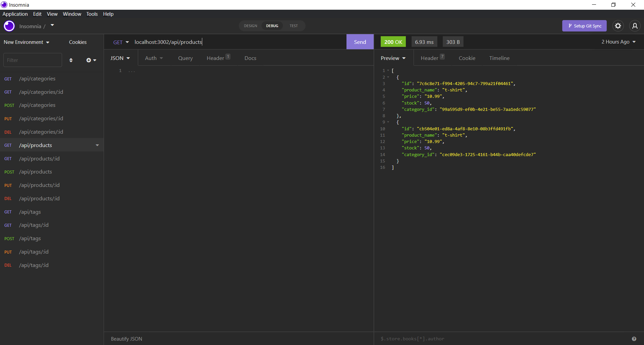Expand the New Environment dropdown
This screenshot has width=644, height=345.
point(26,42)
